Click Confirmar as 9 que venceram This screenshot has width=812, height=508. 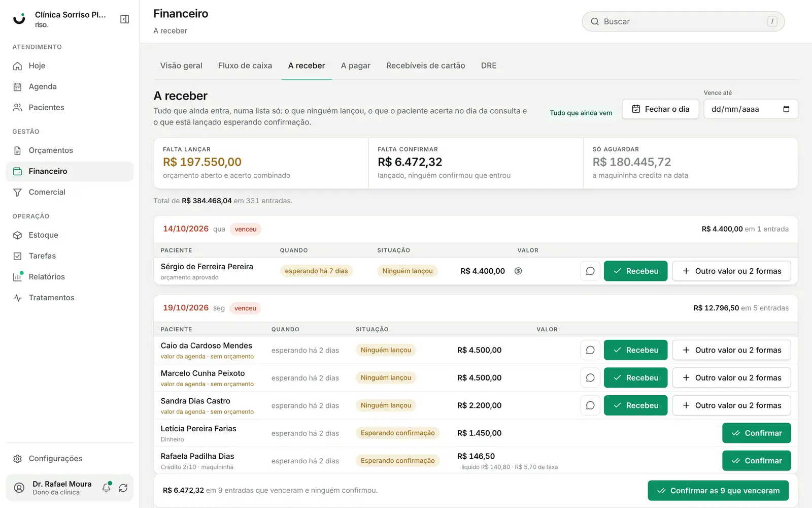tap(718, 491)
